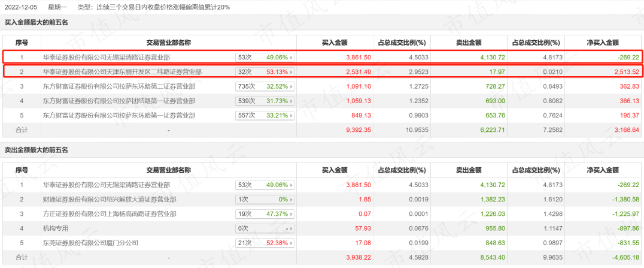Click total net value 3,168.64

coord(626,130)
